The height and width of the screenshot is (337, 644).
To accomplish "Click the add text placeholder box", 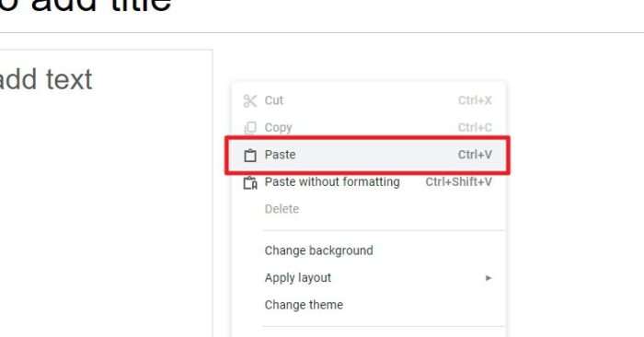I will point(106,193).
